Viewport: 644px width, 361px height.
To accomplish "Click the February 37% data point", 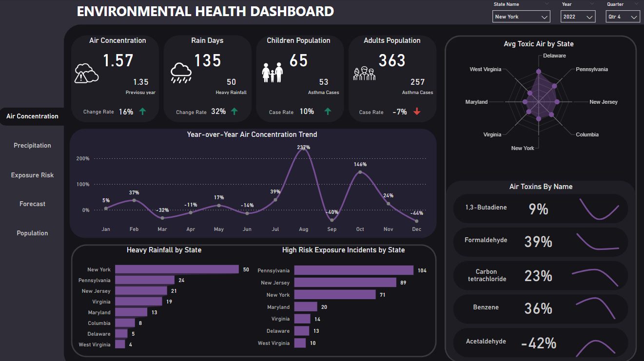I will [134, 200].
